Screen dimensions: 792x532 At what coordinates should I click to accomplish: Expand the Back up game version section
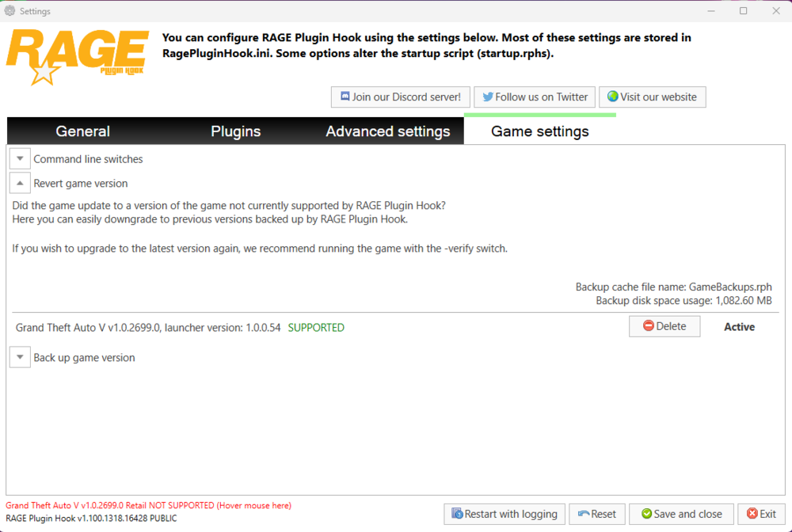[20, 357]
